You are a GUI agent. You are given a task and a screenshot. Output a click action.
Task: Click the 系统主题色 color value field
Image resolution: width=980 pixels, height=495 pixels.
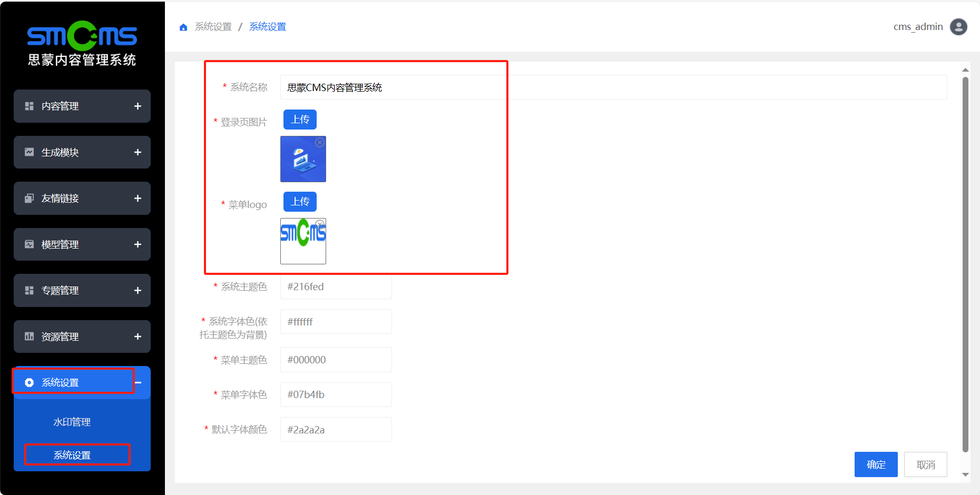336,287
